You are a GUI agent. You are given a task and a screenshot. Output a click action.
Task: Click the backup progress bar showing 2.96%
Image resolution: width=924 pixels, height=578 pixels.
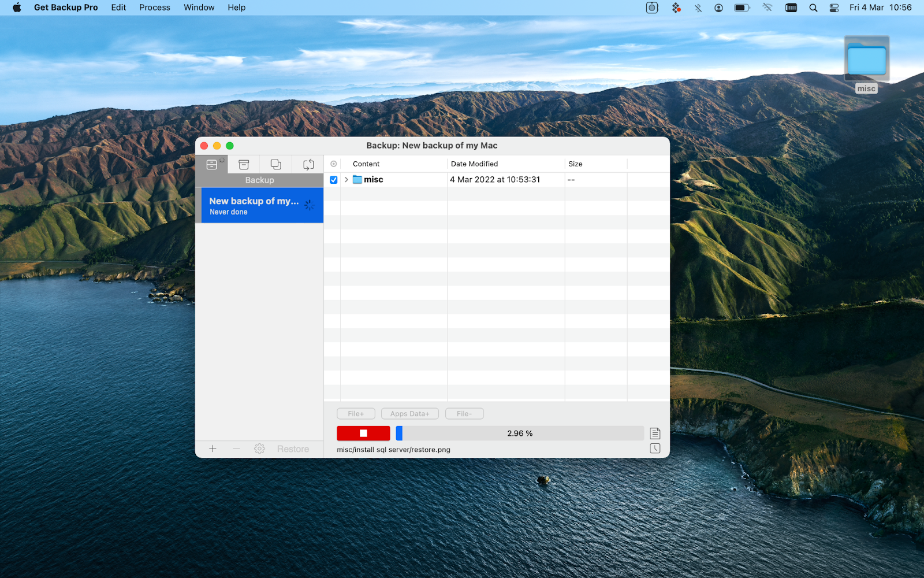click(519, 433)
